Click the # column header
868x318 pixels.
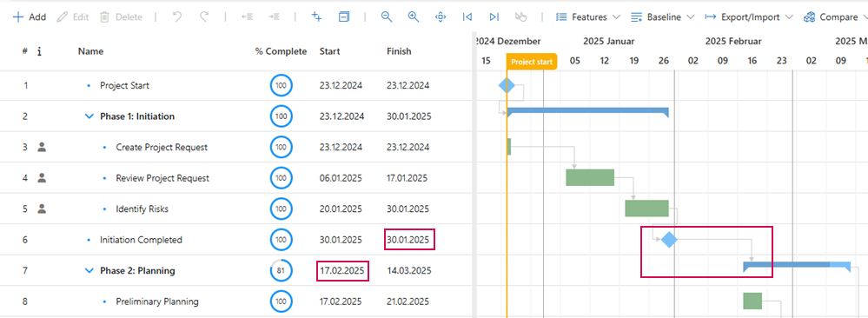coord(25,51)
